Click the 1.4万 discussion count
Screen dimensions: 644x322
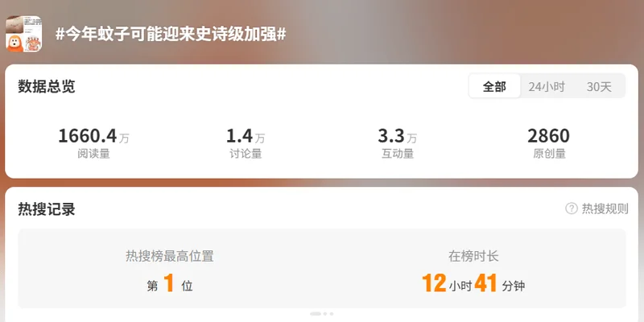246,136
